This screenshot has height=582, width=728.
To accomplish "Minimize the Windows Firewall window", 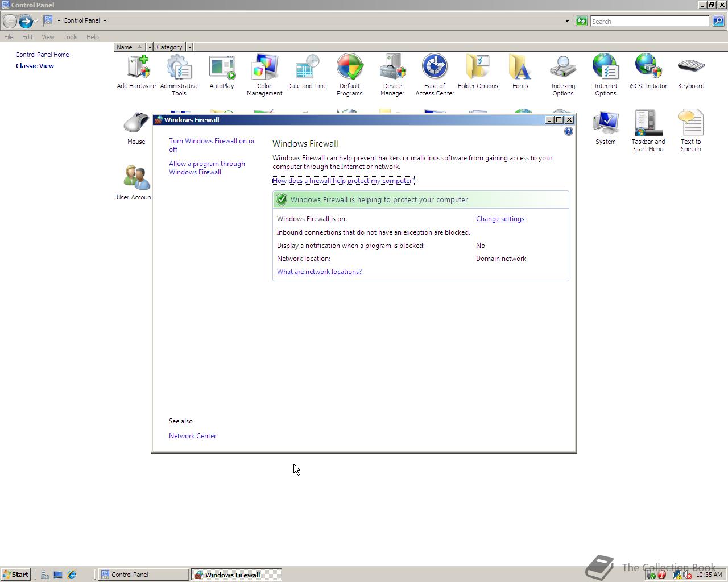I will point(549,120).
